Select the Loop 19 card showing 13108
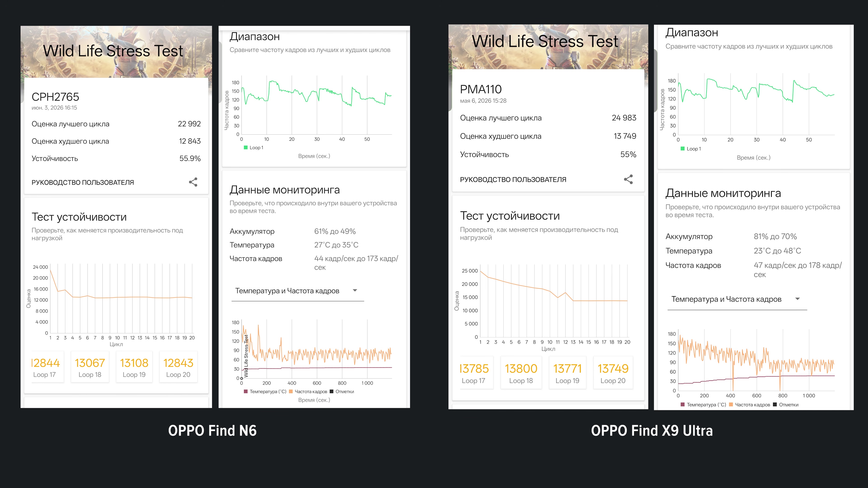868x488 pixels. click(134, 367)
